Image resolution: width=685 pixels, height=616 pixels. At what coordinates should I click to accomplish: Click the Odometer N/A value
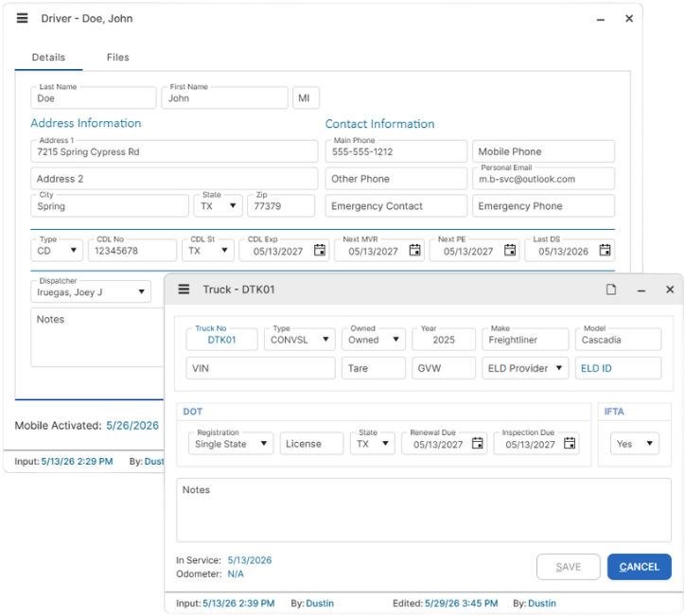coord(236,574)
